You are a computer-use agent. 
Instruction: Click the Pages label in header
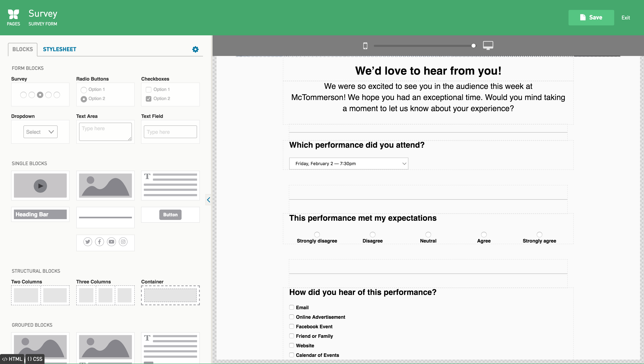(x=13, y=24)
